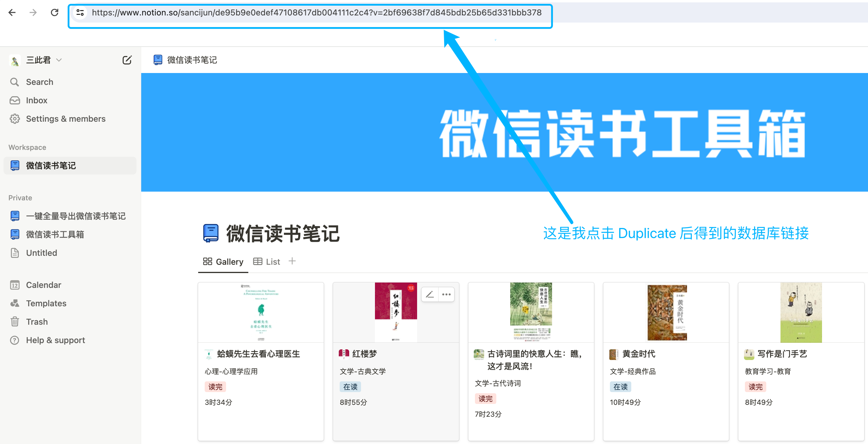Click the Calendar icon
The height and width of the screenshot is (444, 868).
[x=15, y=285]
